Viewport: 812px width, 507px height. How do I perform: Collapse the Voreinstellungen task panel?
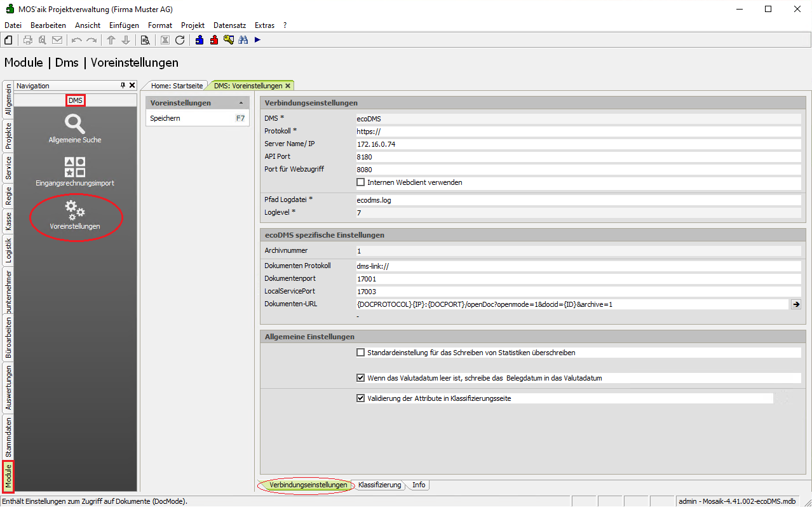pyautogui.click(x=241, y=103)
